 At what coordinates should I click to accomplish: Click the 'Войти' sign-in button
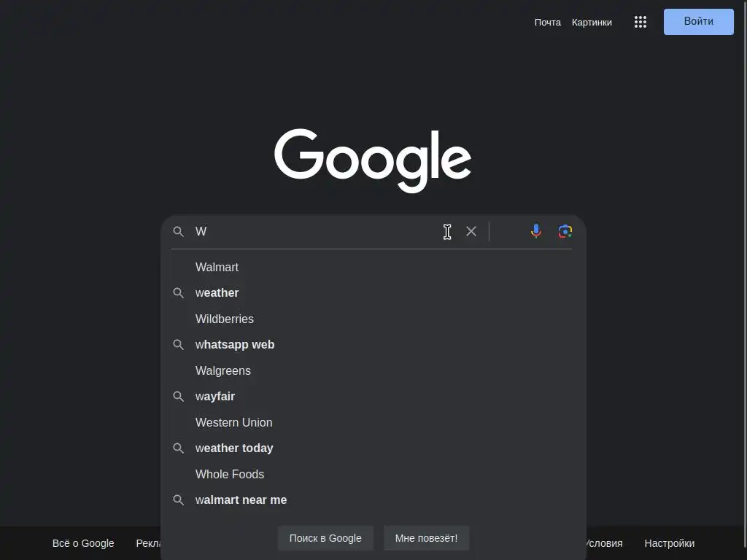(x=698, y=22)
